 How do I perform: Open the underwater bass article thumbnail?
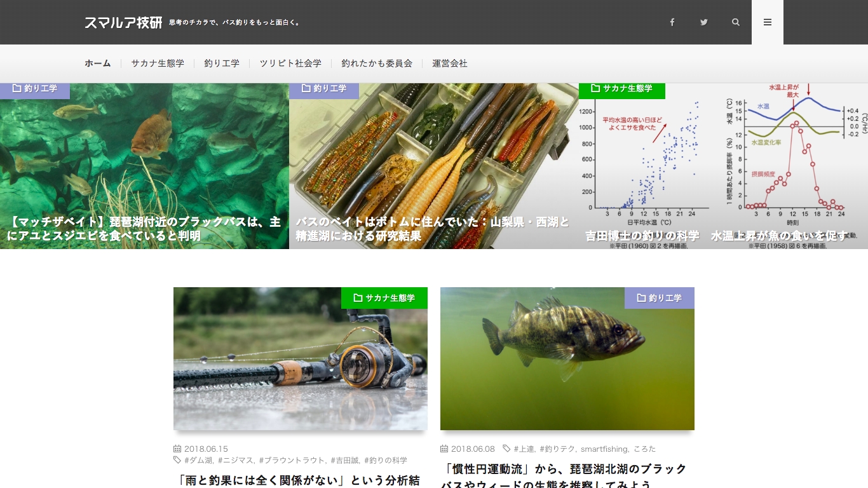click(567, 358)
